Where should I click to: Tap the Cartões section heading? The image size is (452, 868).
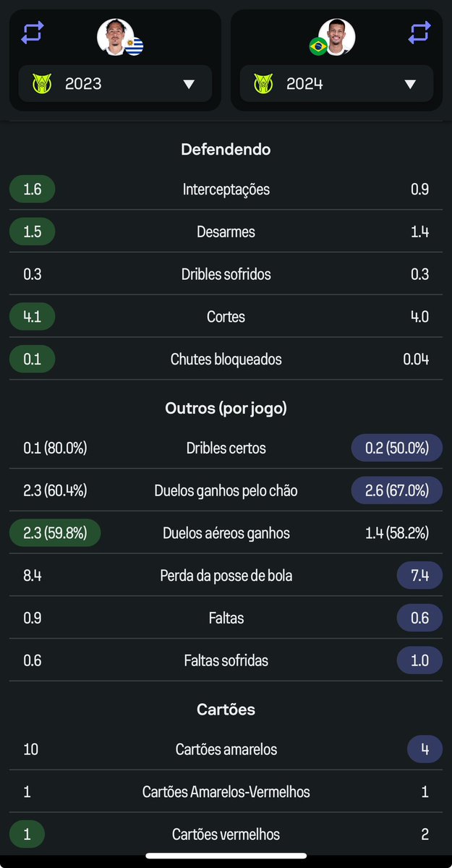(x=226, y=710)
